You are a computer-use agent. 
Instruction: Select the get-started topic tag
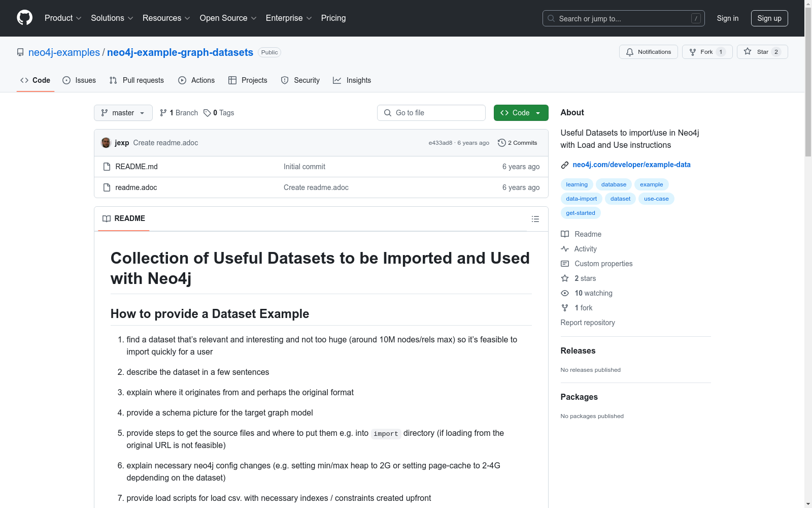[x=581, y=213]
